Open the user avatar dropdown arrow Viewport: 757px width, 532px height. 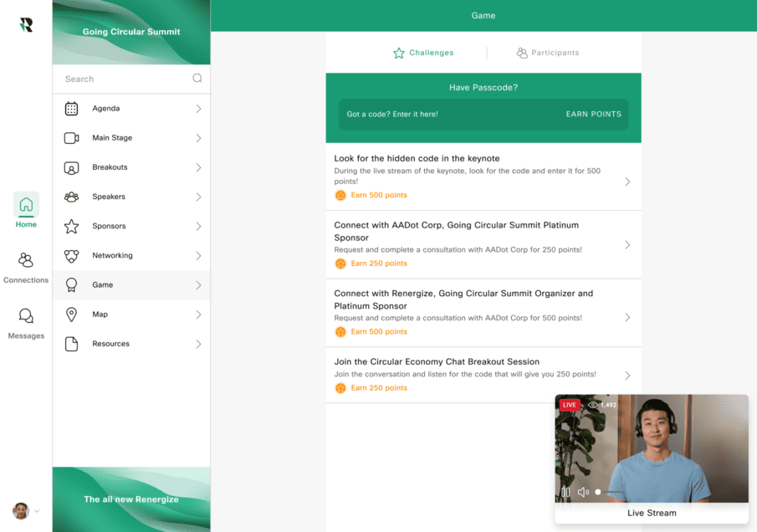tap(37, 511)
